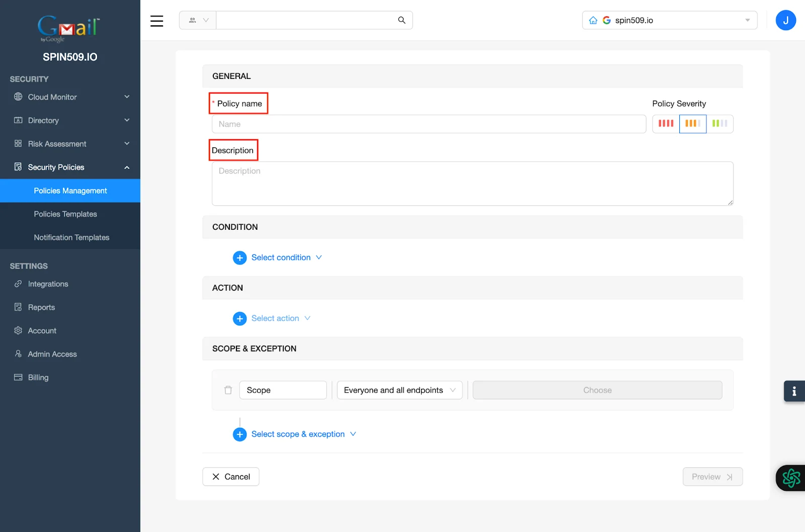
Task: Click the Security Policies shield icon
Action: click(18, 167)
